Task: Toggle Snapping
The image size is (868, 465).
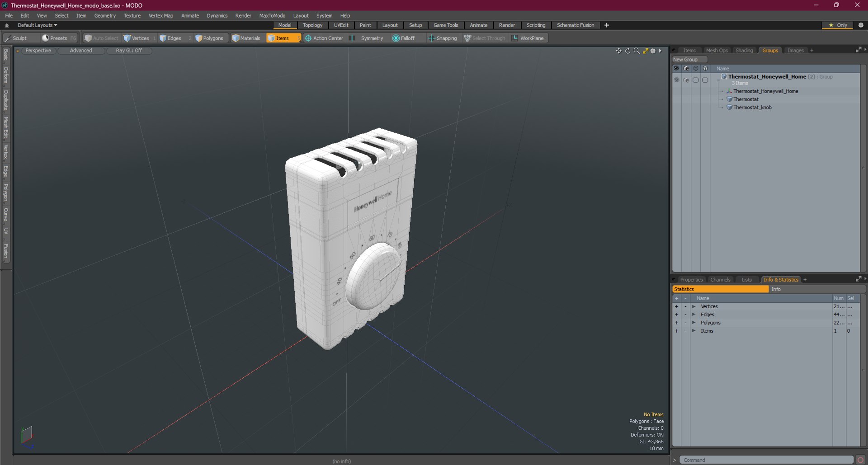Action: point(442,38)
